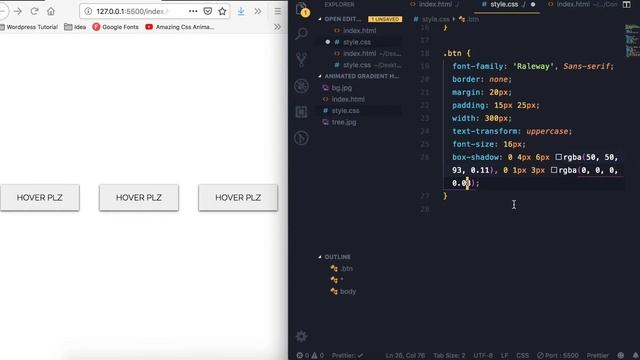The width and height of the screenshot is (640, 360).
Task: Open the Search view in activity bar
Action: 302,33
